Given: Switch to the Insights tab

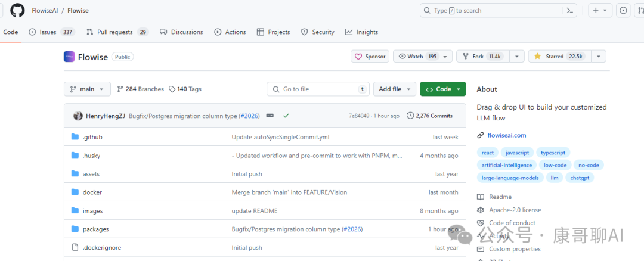Looking at the screenshot, I should pos(361,32).
